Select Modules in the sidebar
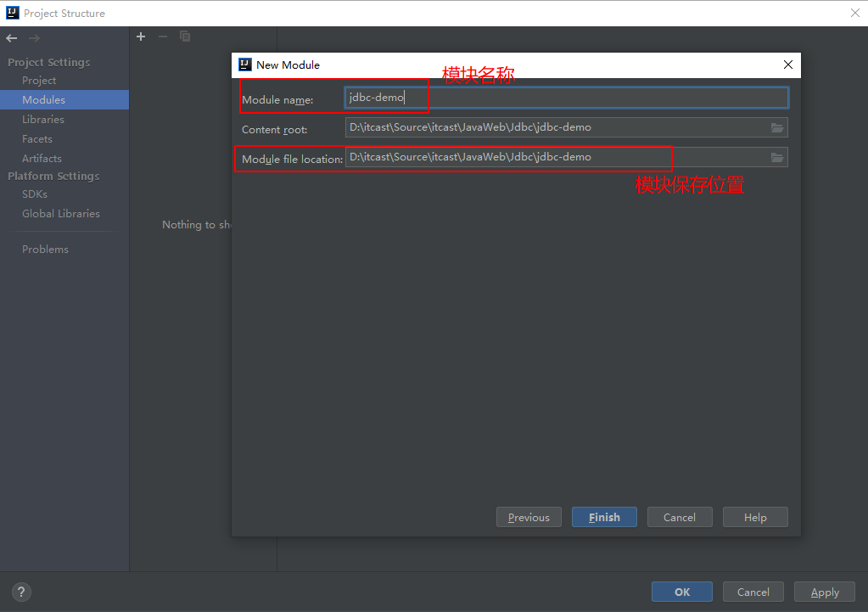Screen dimensions: 868x612 coord(43,100)
